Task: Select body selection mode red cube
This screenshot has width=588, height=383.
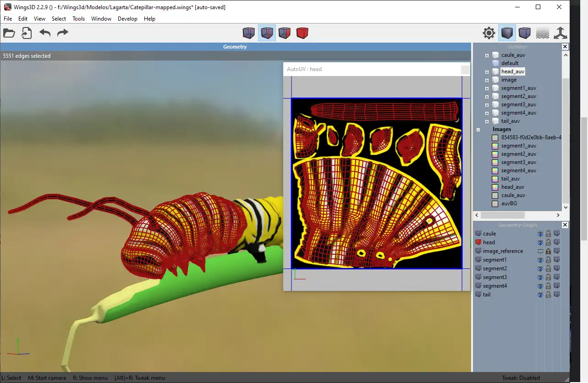Action: tap(302, 33)
